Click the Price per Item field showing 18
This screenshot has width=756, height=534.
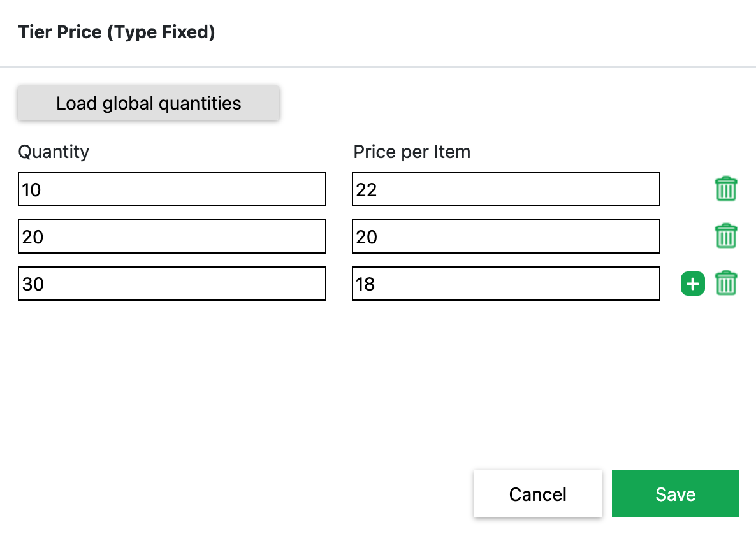tap(505, 284)
